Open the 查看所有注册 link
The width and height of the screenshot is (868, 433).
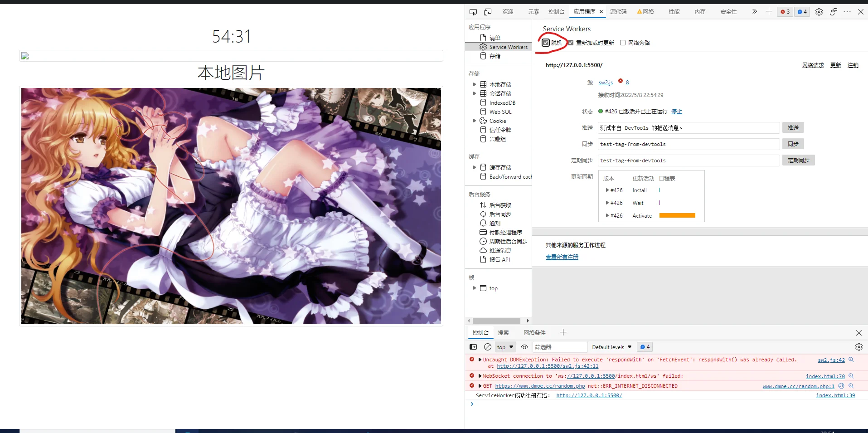coord(562,257)
